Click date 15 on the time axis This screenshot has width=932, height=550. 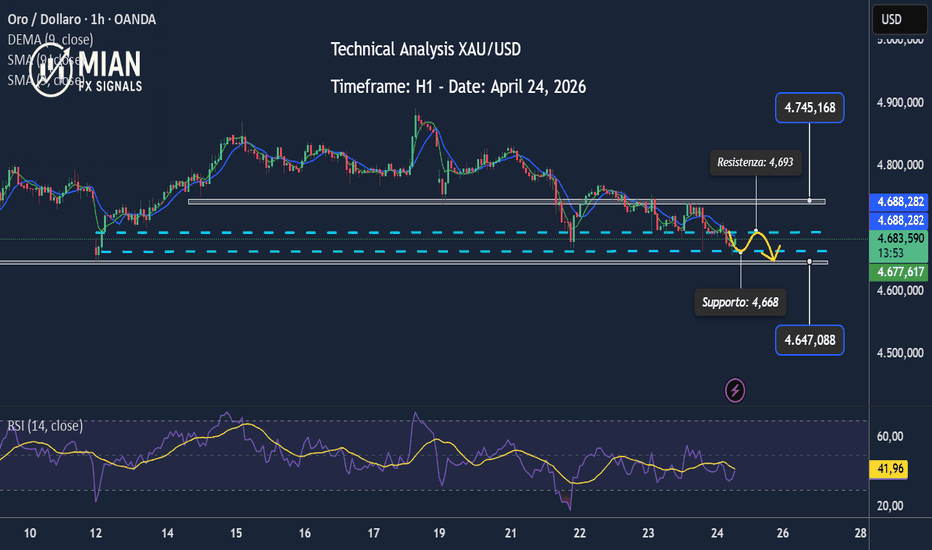(236, 533)
